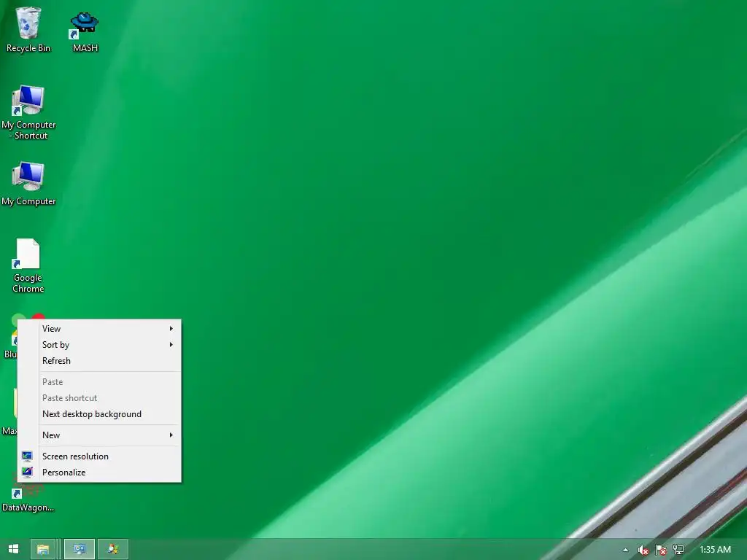Open the Sort by submenu

pos(99,345)
